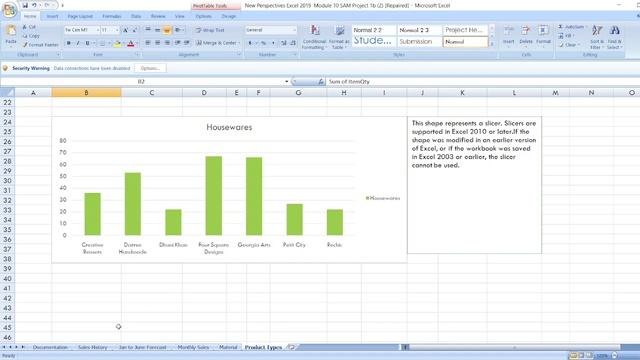The width and height of the screenshot is (640, 360).
Task: Increase the cell indent
Action: click(187, 43)
